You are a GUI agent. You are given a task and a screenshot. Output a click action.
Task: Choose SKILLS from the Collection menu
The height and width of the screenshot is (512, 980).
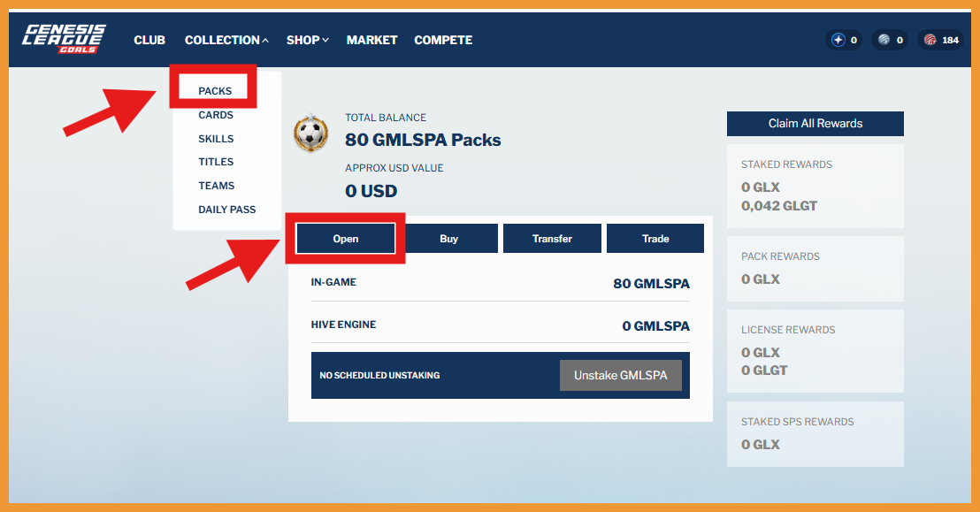216,139
